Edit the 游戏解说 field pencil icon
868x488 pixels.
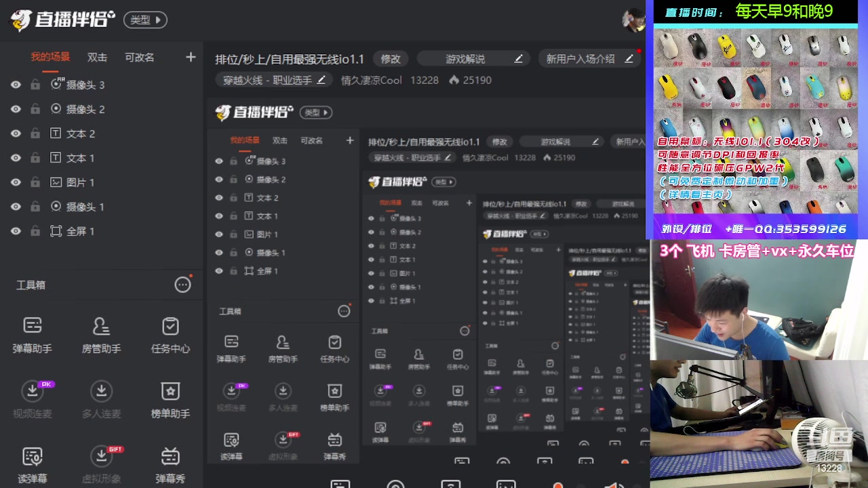518,59
